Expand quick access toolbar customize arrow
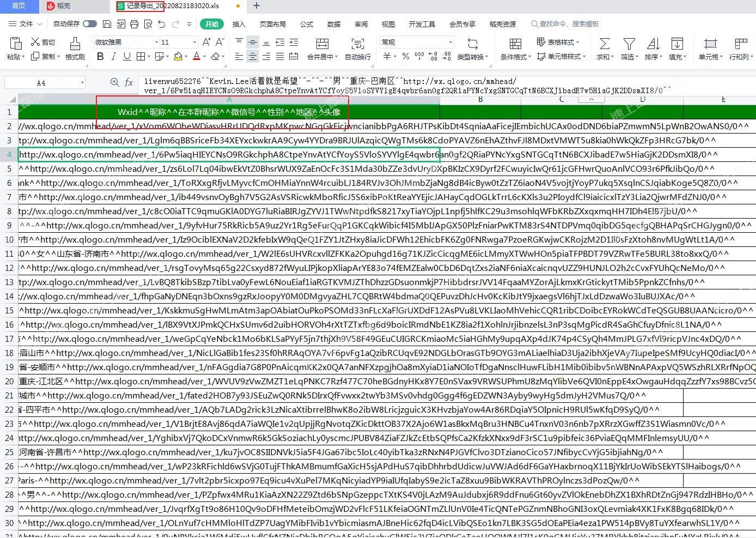This screenshot has width=756, height=538. (189, 24)
